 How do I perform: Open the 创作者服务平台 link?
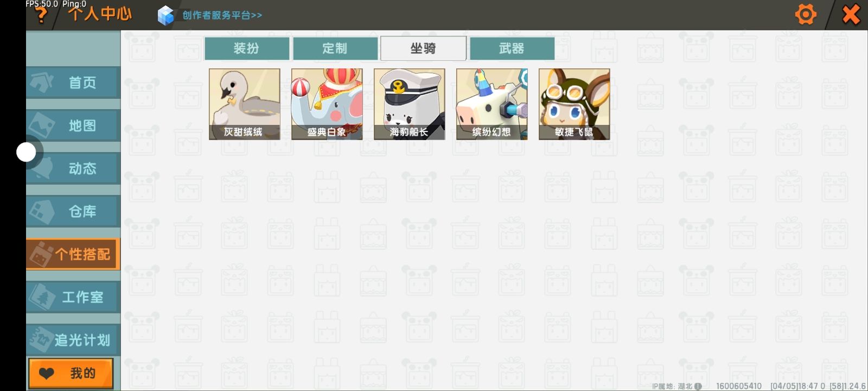[222, 15]
